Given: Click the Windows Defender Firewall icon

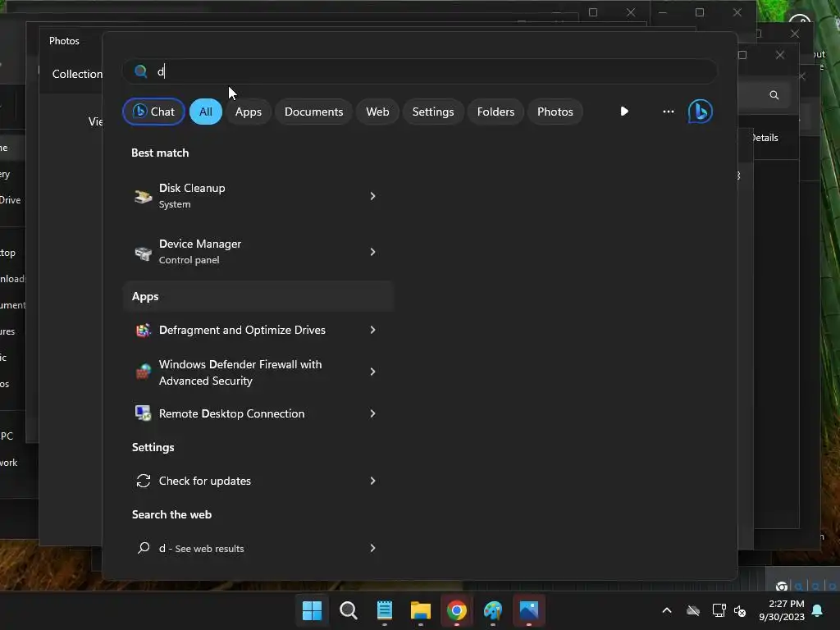Looking at the screenshot, I should 143,372.
